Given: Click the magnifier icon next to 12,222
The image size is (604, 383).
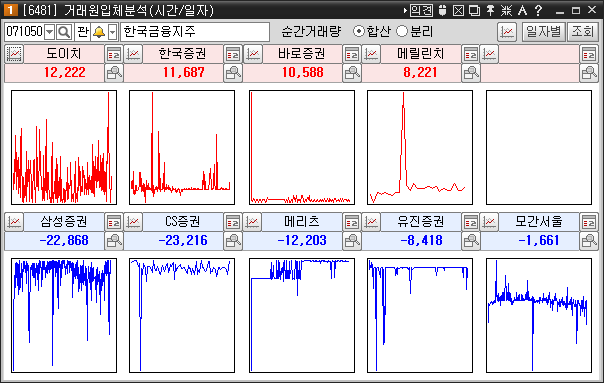Looking at the screenshot, I should point(114,72).
